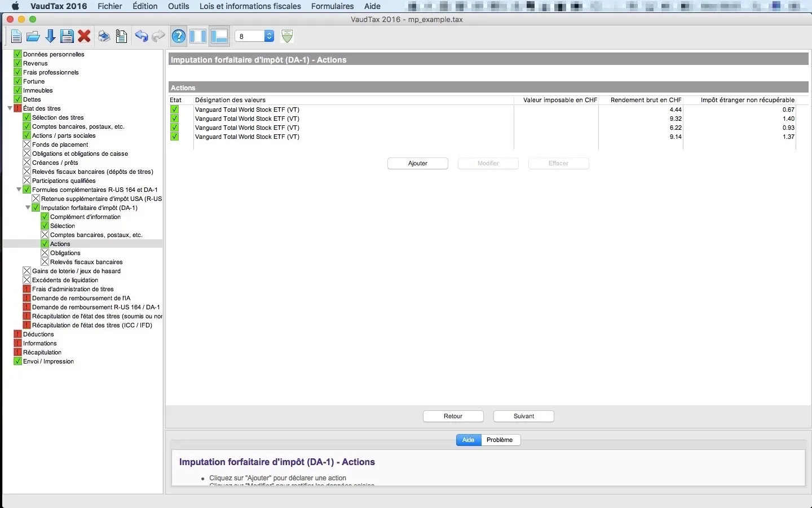Open Participations qualifiées
This screenshot has width=812, height=508.
click(64, 181)
